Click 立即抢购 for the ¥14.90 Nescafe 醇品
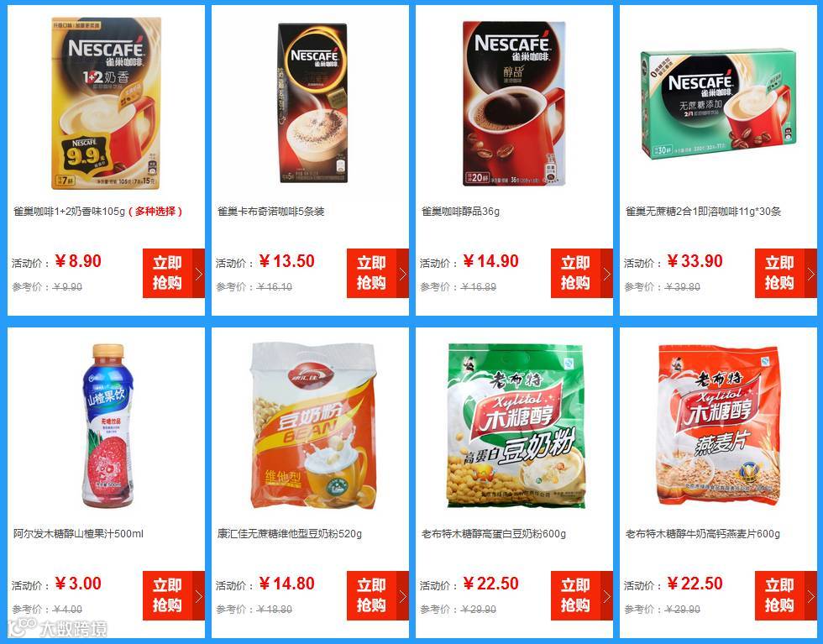 (581, 274)
